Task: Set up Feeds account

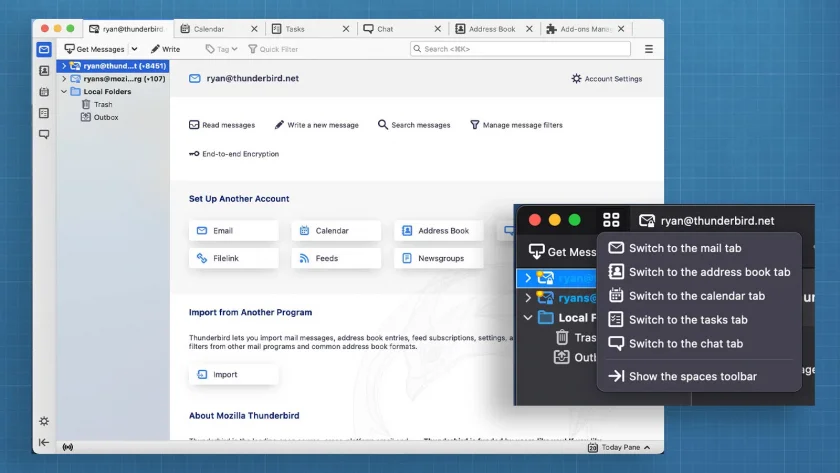Action: pos(336,258)
